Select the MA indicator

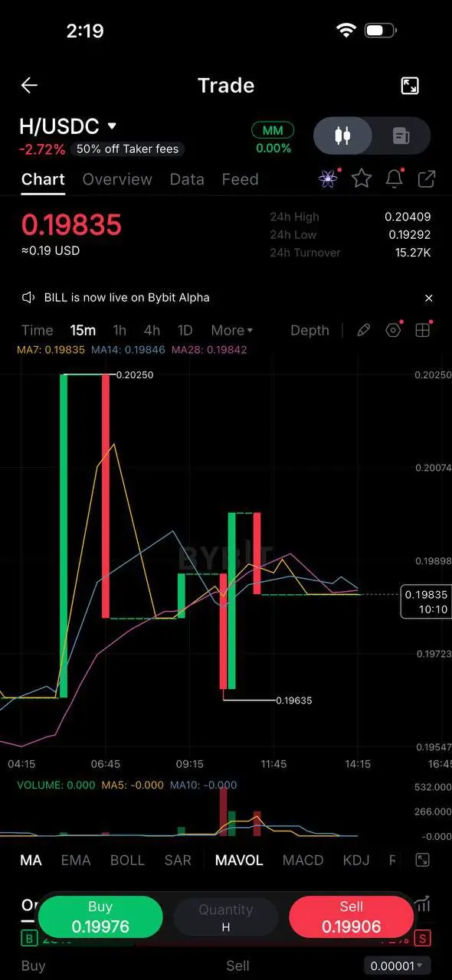pyautogui.click(x=31, y=861)
